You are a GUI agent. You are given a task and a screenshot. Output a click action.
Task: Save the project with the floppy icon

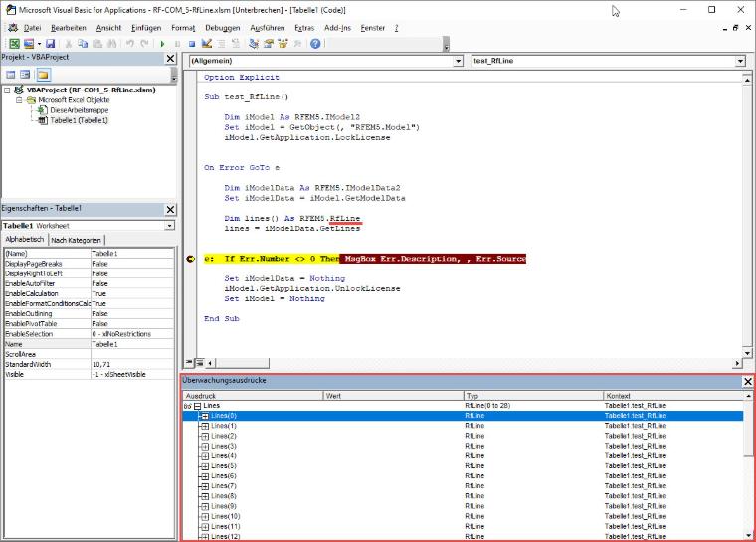pos(50,44)
